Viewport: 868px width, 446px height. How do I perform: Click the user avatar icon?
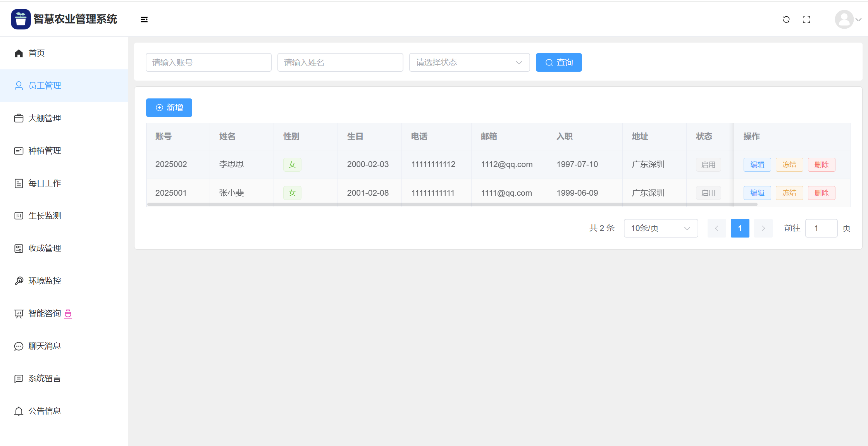[844, 19]
